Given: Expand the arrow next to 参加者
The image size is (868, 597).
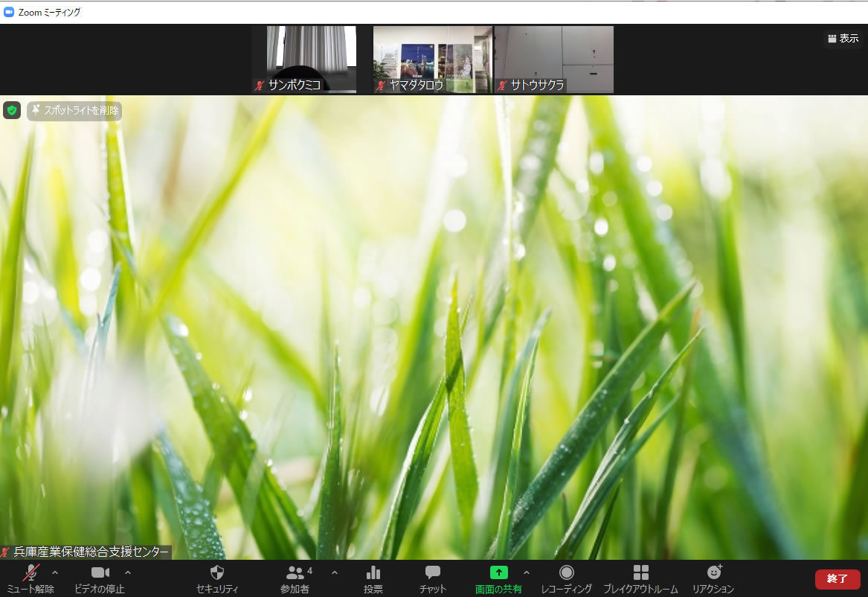Looking at the screenshot, I should click(335, 572).
